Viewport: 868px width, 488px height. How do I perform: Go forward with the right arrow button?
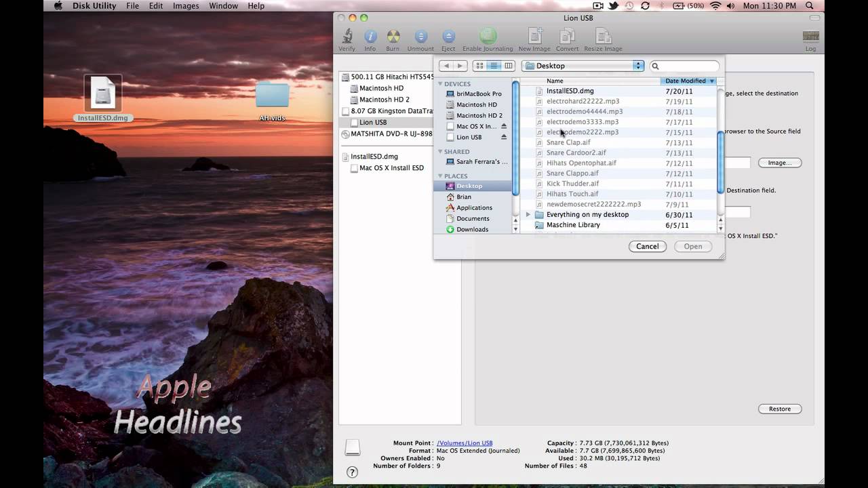(460, 66)
